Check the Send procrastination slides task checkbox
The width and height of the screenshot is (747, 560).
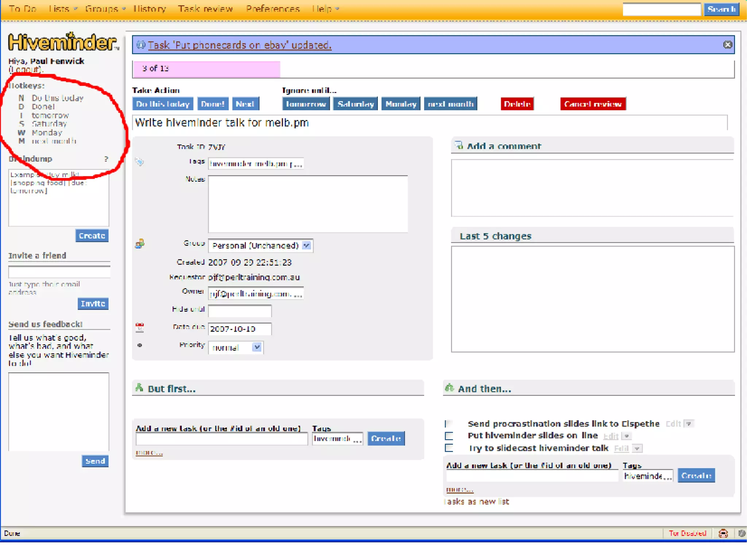pyautogui.click(x=449, y=424)
